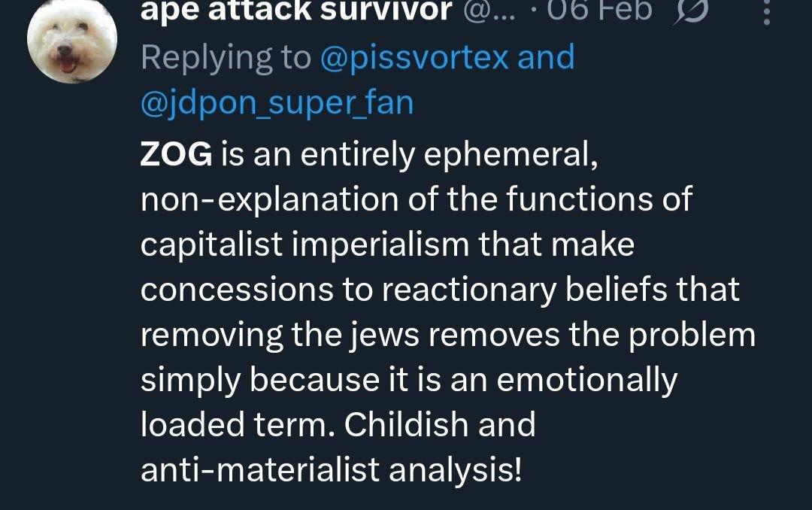This screenshot has width=812, height=510.
Task: Click the phrase "anti-materialist analysis!"
Action: coord(331,471)
